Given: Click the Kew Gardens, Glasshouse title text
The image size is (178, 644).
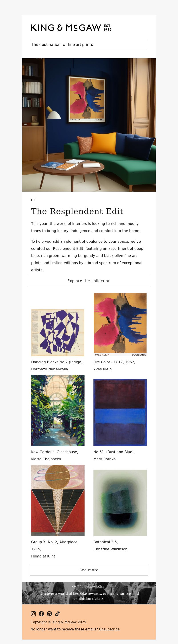Looking at the screenshot, I should (x=55, y=452).
